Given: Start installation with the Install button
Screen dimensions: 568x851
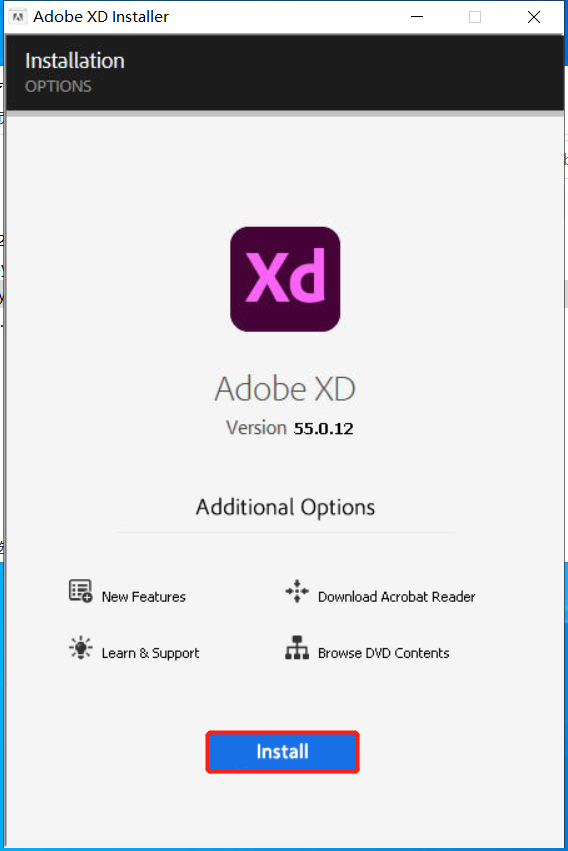Looking at the screenshot, I should (x=283, y=752).
